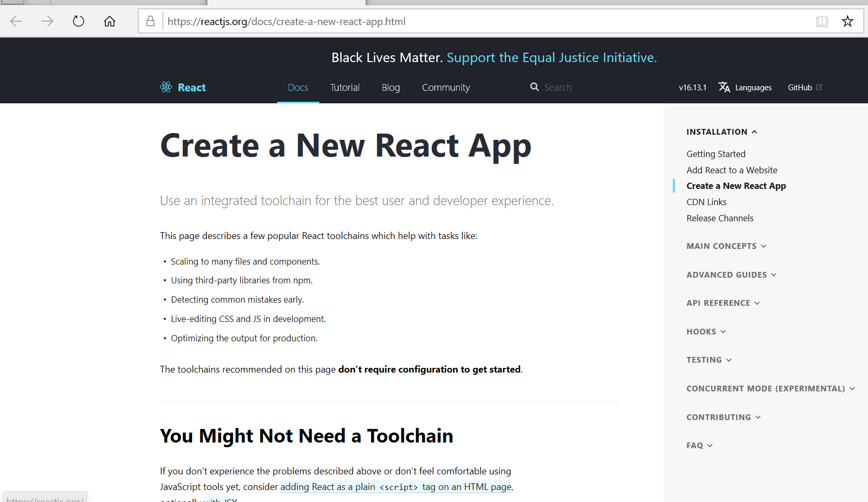Reload the page with the refresh icon
The height and width of the screenshot is (502, 868).
pos(78,21)
